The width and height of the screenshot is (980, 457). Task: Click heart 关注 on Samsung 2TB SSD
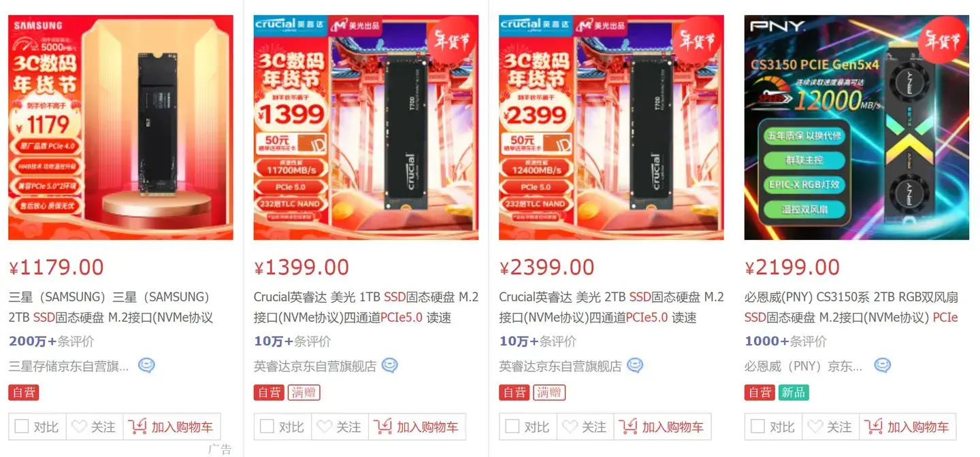tap(94, 427)
